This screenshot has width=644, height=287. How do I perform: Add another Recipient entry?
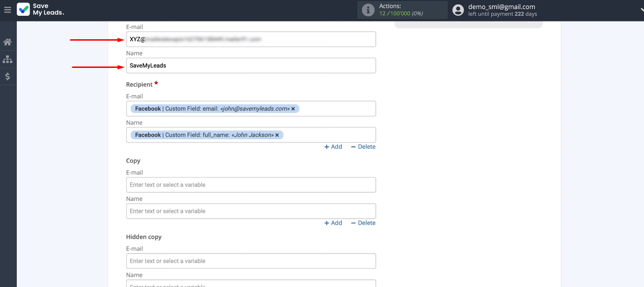[x=333, y=147]
